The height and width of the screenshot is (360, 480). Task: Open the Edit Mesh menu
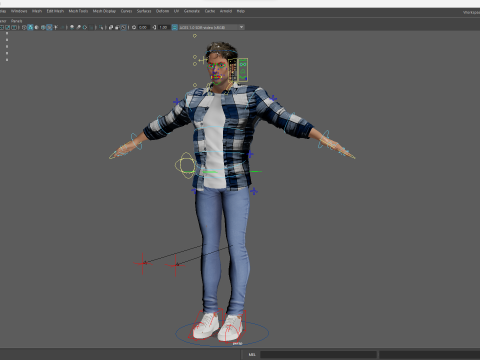pos(55,11)
